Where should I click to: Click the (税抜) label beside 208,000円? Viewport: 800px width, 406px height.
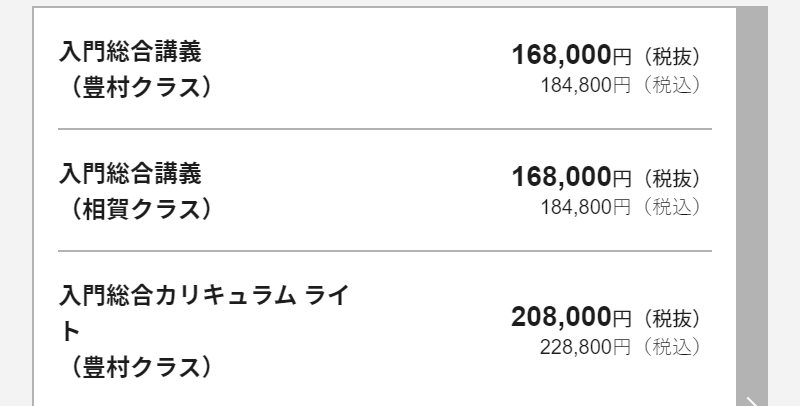pyautogui.click(x=671, y=319)
